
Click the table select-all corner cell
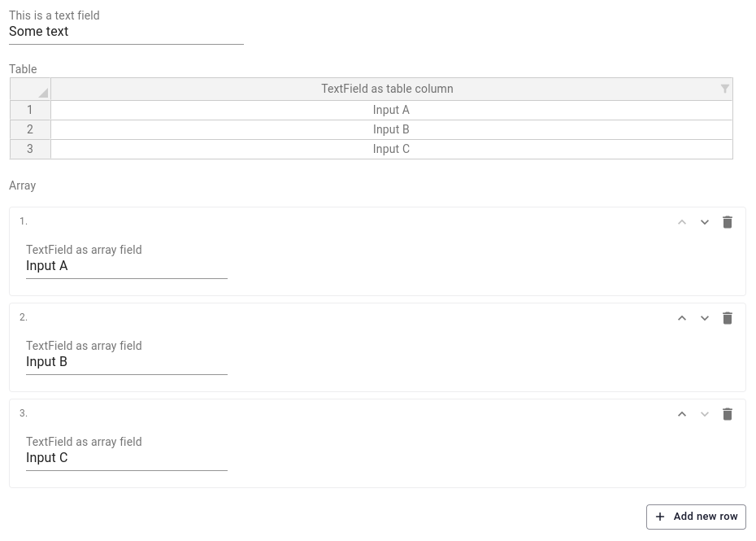click(30, 89)
